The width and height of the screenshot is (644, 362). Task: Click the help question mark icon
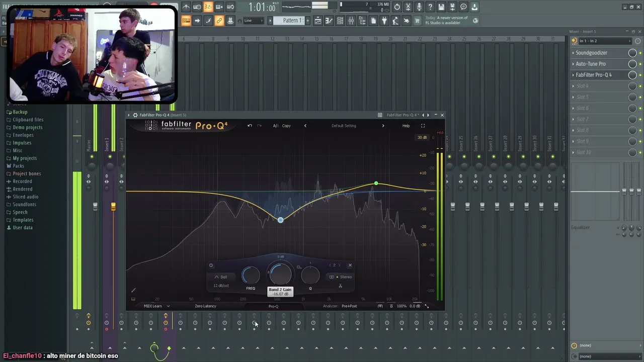(x=430, y=7)
